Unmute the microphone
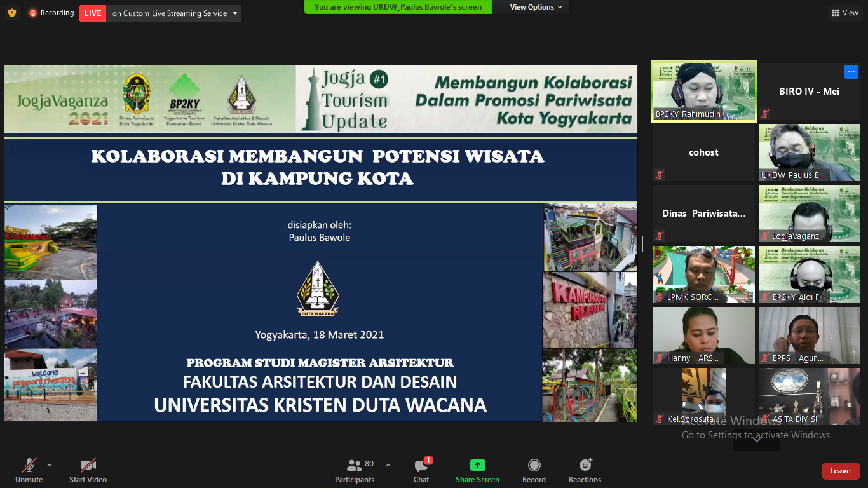 [x=29, y=470]
